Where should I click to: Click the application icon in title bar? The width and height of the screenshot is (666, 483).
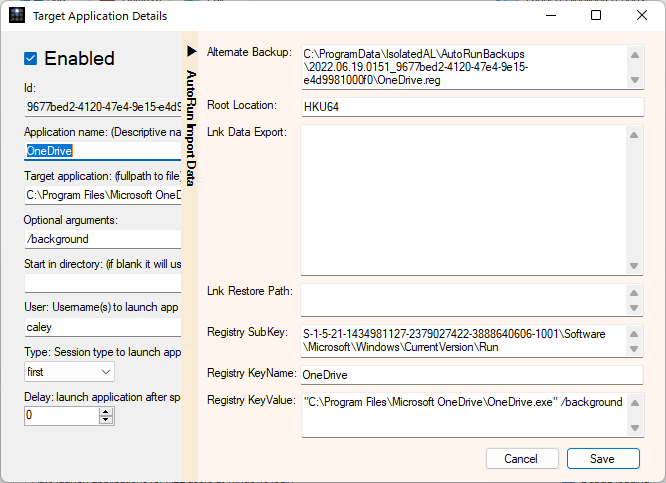pyautogui.click(x=17, y=15)
